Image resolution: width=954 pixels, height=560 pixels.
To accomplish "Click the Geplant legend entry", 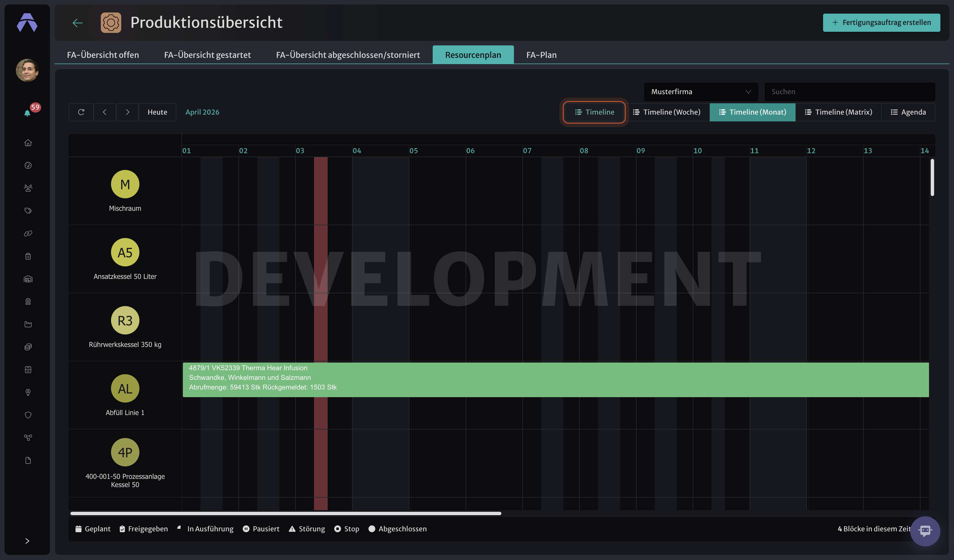I will (93, 529).
